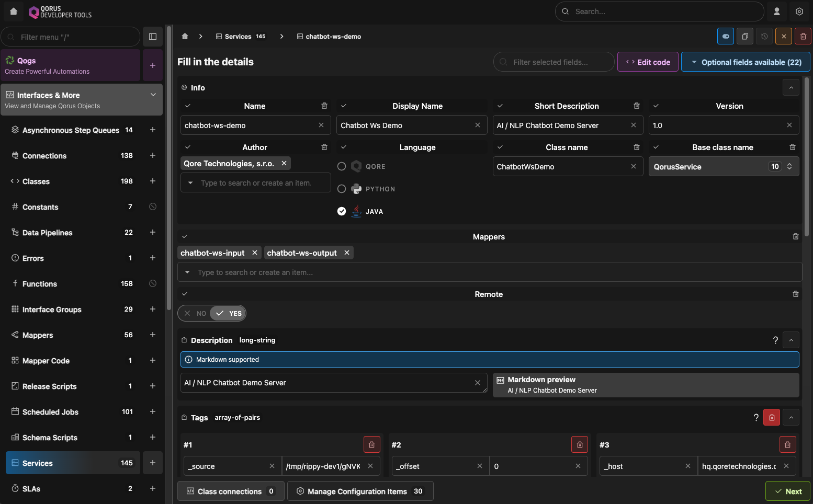The image size is (813, 504).
Task: Collapse the Interfaces & More menu
Action: pyautogui.click(x=153, y=95)
